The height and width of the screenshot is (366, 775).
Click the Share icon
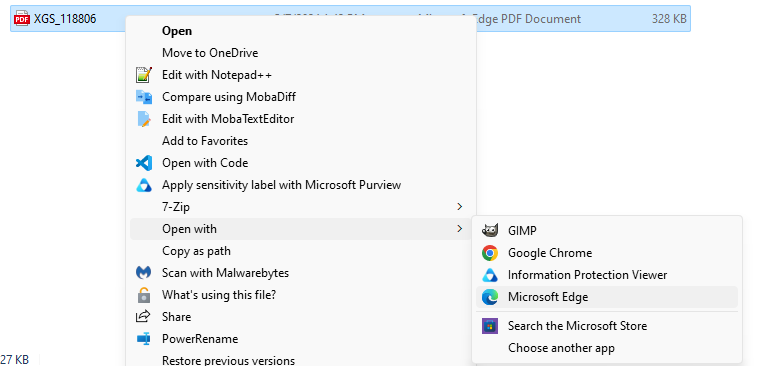click(x=143, y=316)
